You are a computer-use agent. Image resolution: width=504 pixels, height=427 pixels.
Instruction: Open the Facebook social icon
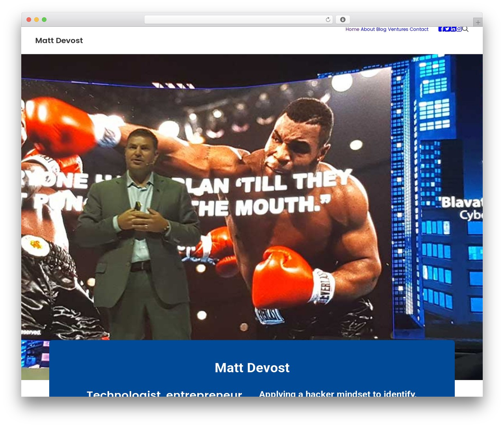click(x=441, y=29)
